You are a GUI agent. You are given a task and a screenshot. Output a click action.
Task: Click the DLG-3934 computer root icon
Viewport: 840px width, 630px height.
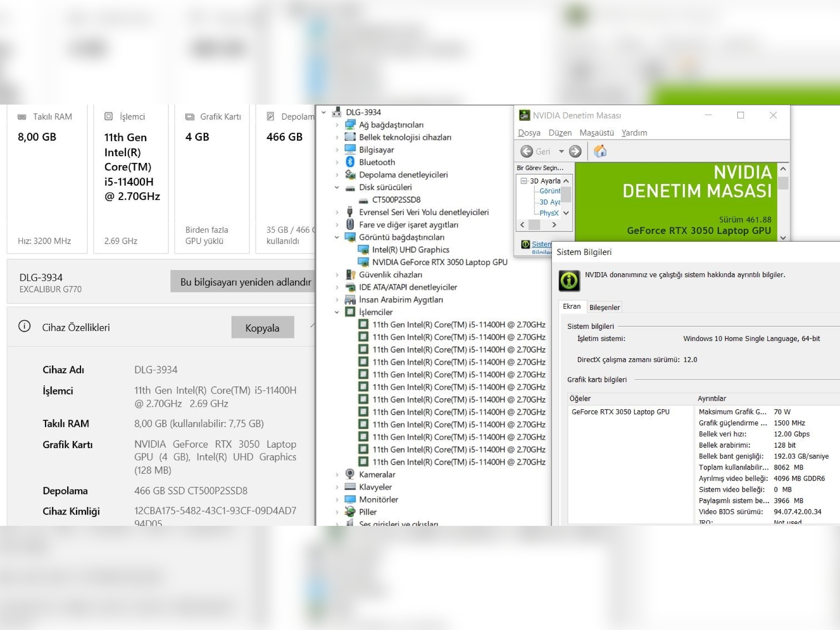point(336,112)
